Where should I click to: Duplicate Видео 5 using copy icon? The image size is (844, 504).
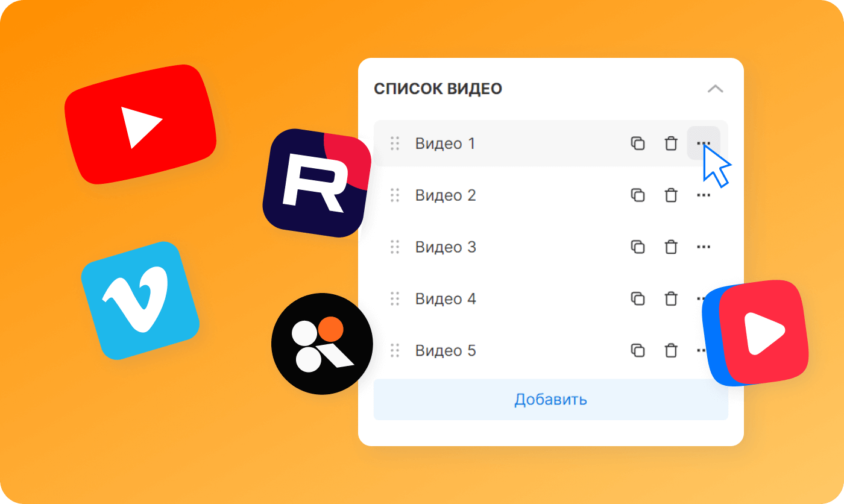click(x=638, y=350)
